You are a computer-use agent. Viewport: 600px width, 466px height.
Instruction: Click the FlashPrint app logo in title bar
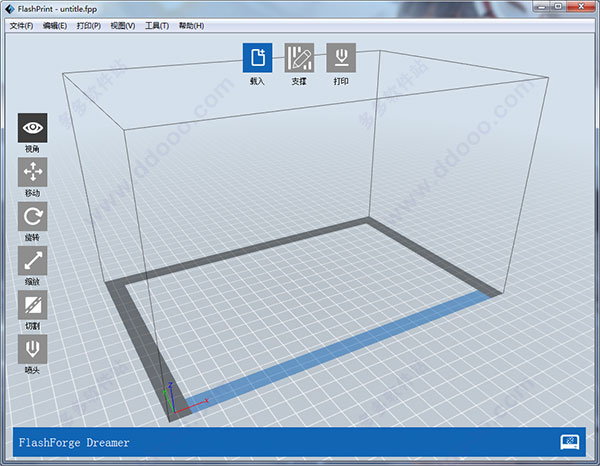pos(10,8)
